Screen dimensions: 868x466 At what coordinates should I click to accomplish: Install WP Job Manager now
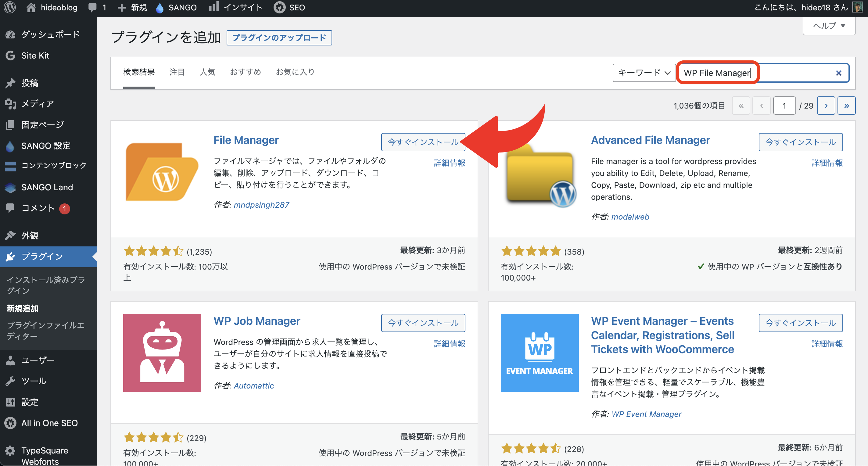coord(423,323)
